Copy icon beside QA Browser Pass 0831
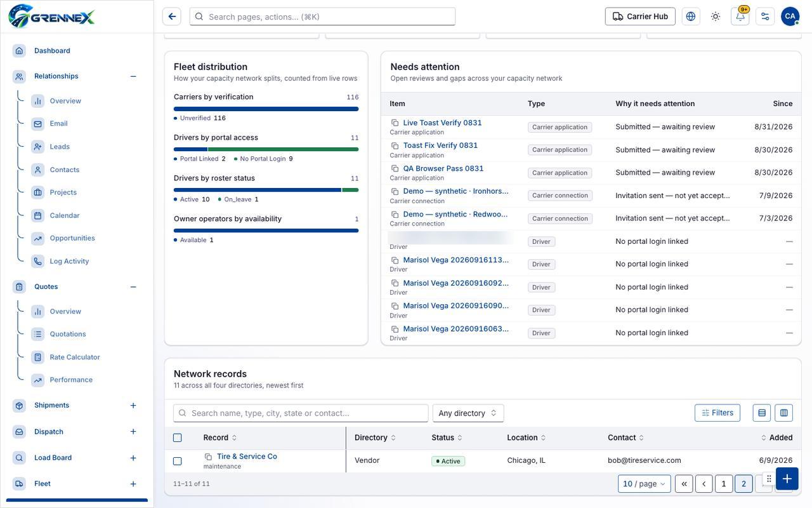Viewport: 812px width, 508px height. click(x=395, y=169)
